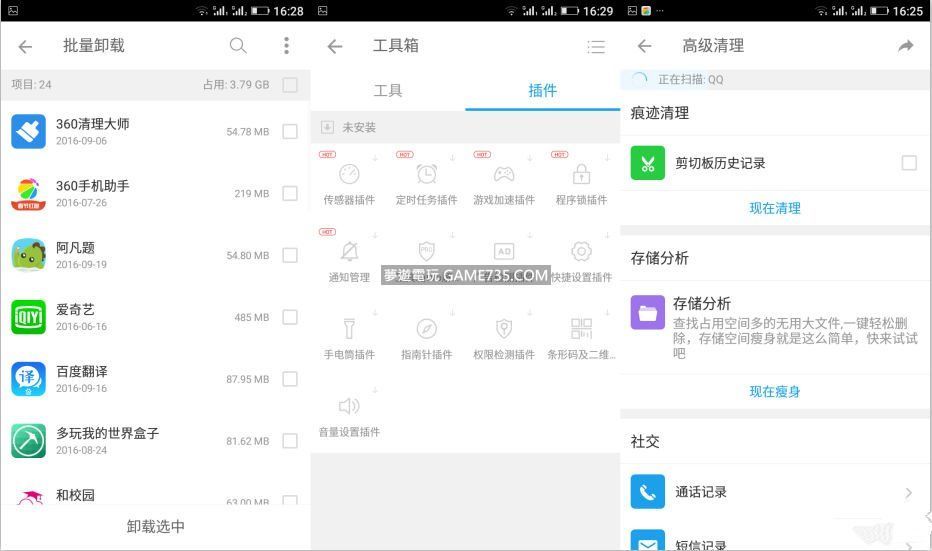Check the 360手机助手 checkbox
The height and width of the screenshot is (551, 932).
[x=290, y=193]
